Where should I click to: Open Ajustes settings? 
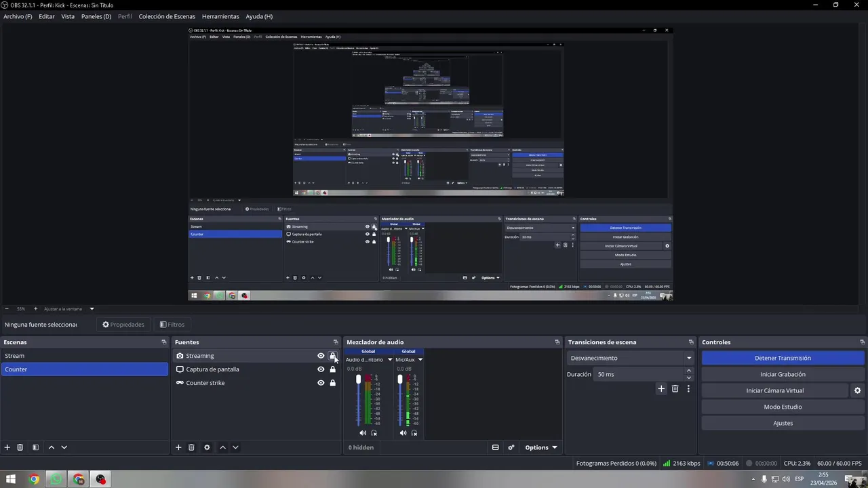tap(783, 423)
